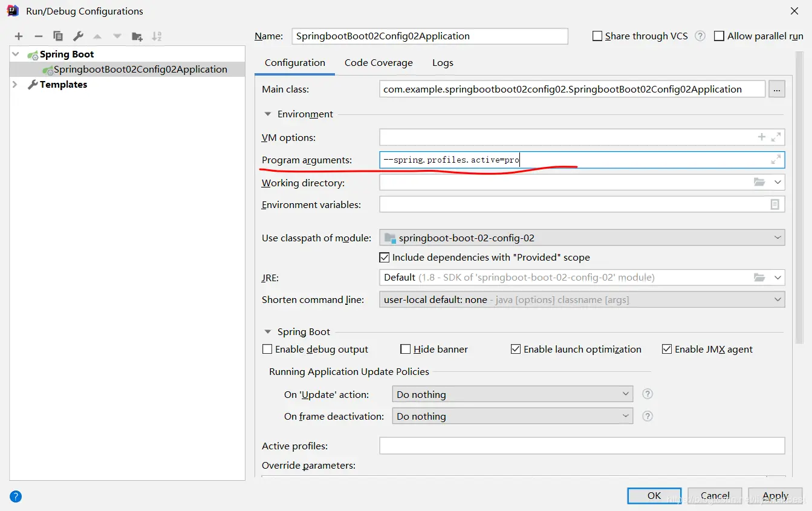The height and width of the screenshot is (511, 812).
Task: Open the JRE dropdown arrow
Action: click(x=778, y=278)
